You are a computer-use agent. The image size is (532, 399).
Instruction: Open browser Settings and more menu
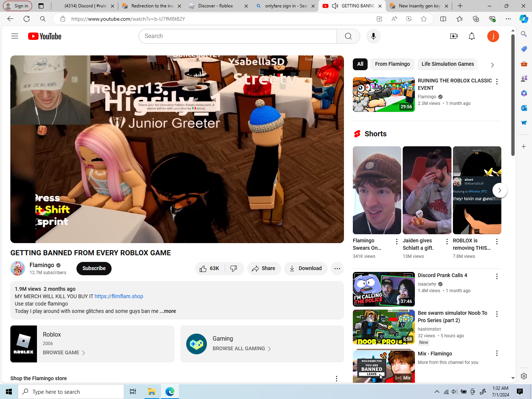point(509,19)
